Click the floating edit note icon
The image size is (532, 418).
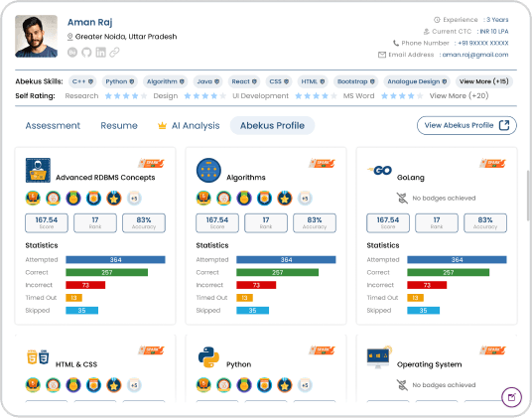511,397
